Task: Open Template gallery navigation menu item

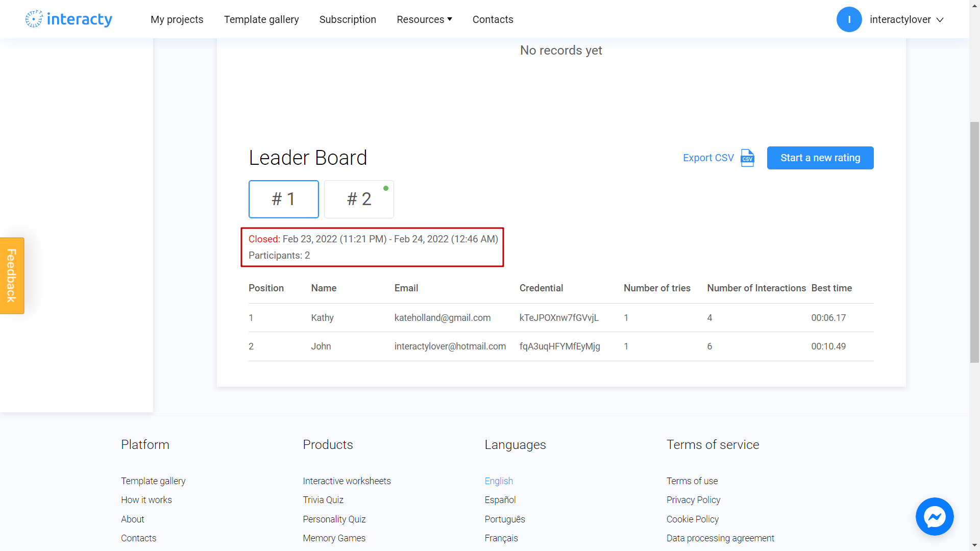Action: pos(261,19)
